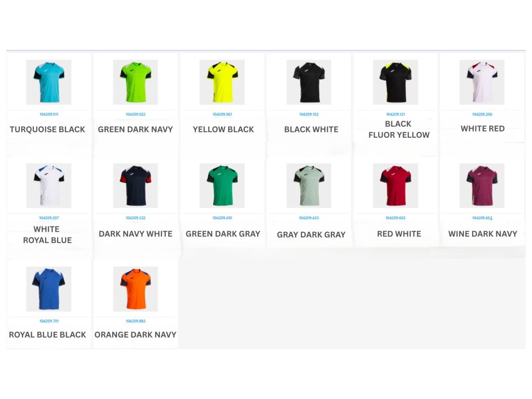Select the Black Fluor Yellow jersey image
This screenshot has height=399, width=532.
click(x=395, y=82)
